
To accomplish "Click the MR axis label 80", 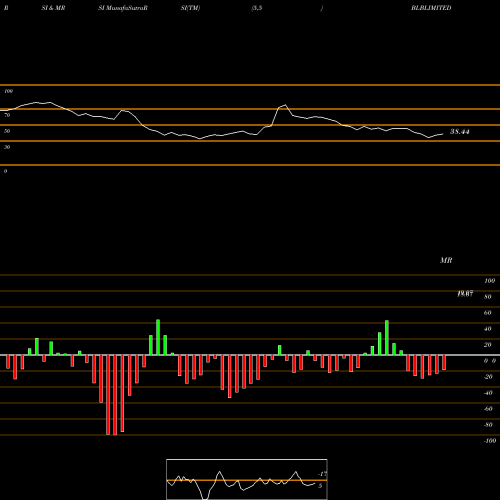I will pyautogui.click(x=488, y=297).
